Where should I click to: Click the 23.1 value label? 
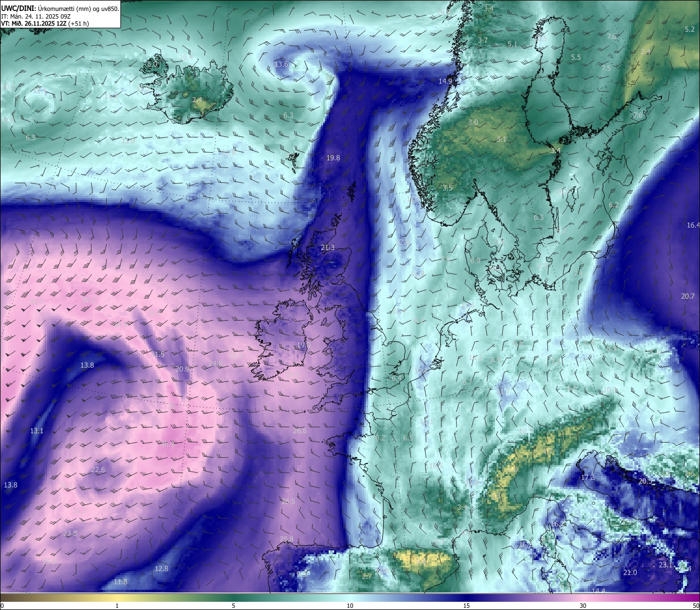(x=666, y=565)
